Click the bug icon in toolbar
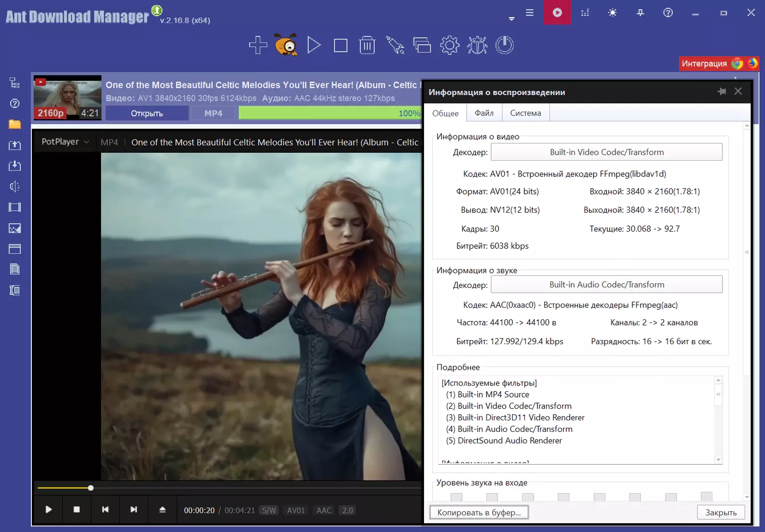This screenshot has height=532, width=765. (477, 45)
